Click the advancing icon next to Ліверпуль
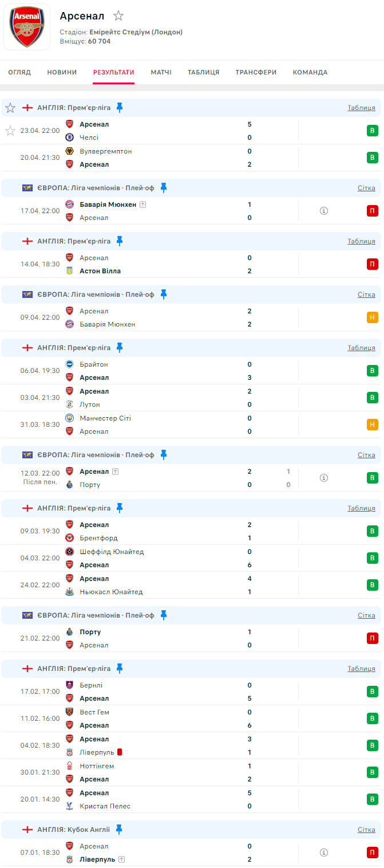This screenshot has width=384, height=868. [122, 859]
